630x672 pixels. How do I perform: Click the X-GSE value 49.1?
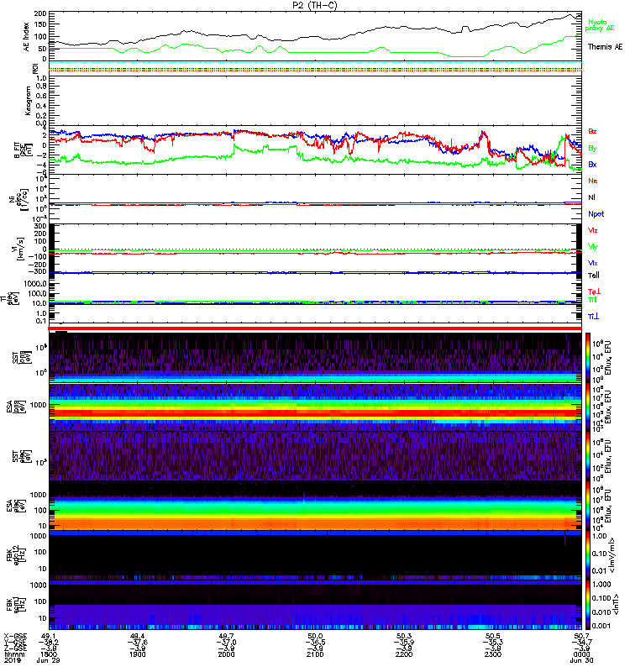pyautogui.click(x=49, y=636)
